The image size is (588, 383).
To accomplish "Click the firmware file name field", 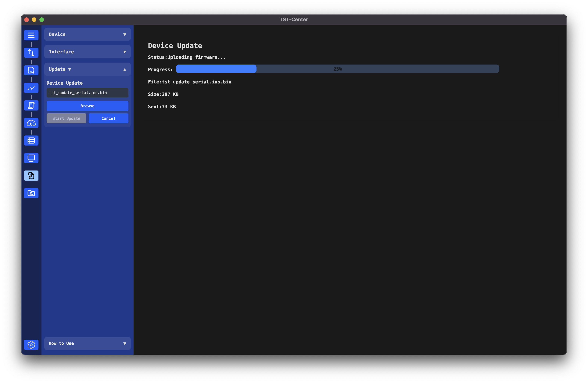I will tap(88, 93).
